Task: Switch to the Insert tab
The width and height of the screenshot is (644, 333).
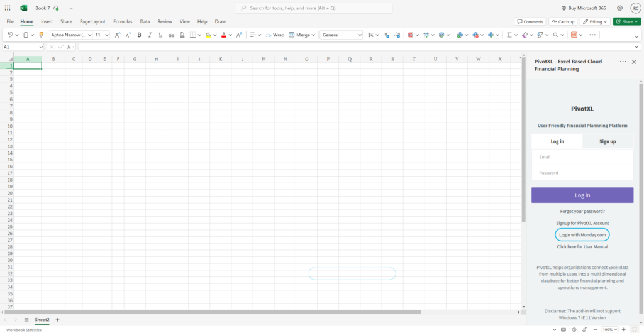Action: point(47,21)
